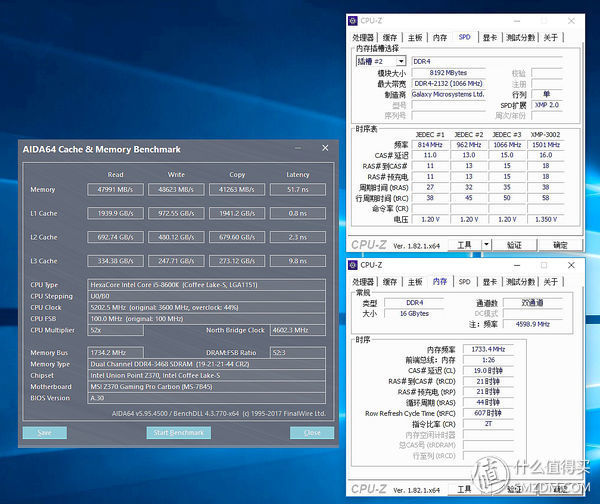Click the Start Benchmark button
The width and height of the screenshot is (600, 504).
(179, 433)
